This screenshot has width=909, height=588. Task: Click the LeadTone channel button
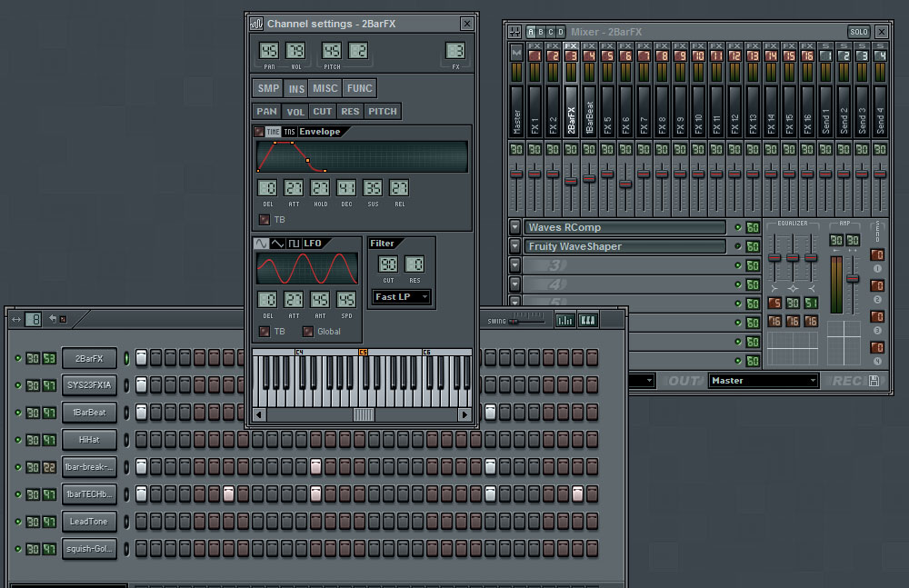click(89, 522)
